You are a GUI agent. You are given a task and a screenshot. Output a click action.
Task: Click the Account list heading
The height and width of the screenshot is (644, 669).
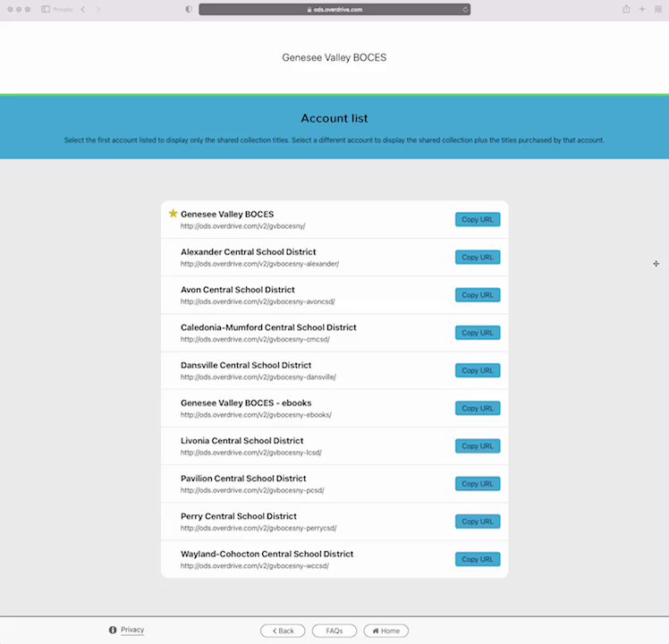click(x=334, y=118)
